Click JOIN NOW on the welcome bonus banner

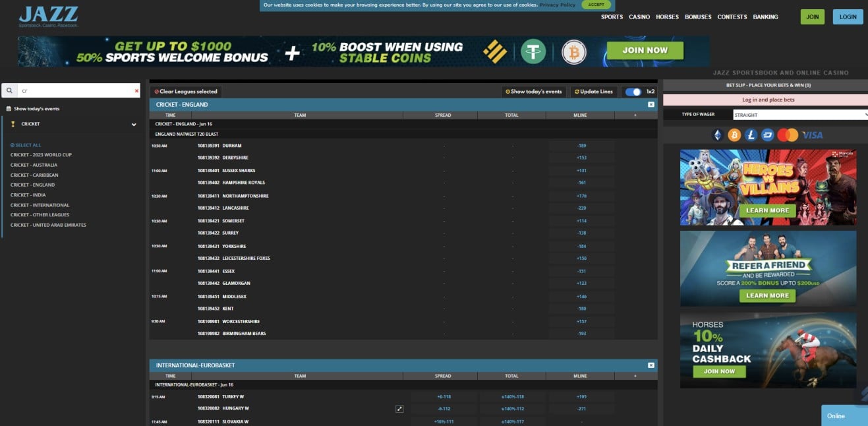(645, 50)
